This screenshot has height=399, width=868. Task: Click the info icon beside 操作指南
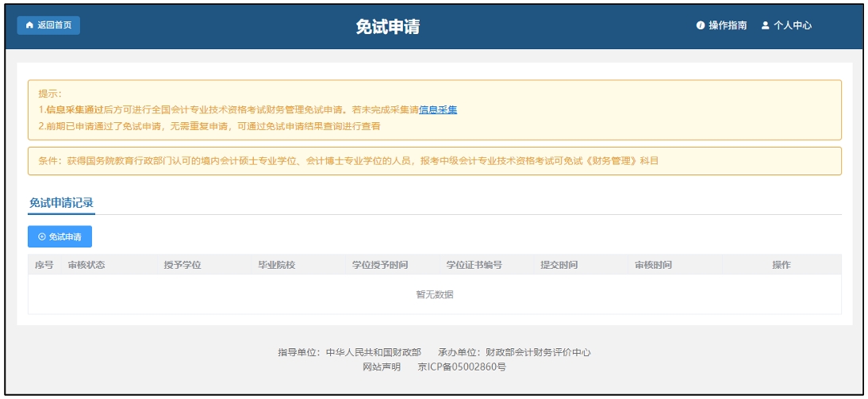[x=701, y=25]
